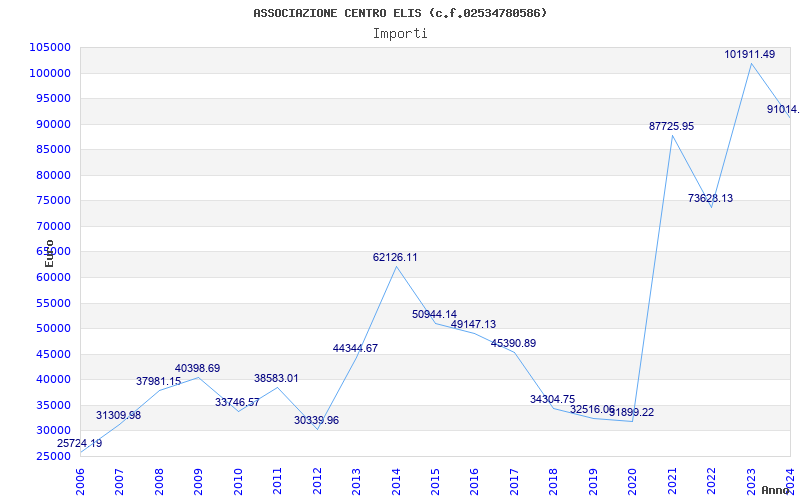Image resolution: width=800 pixels, height=500 pixels.
Task: Click data label 31309.98
Action: (118, 415)
